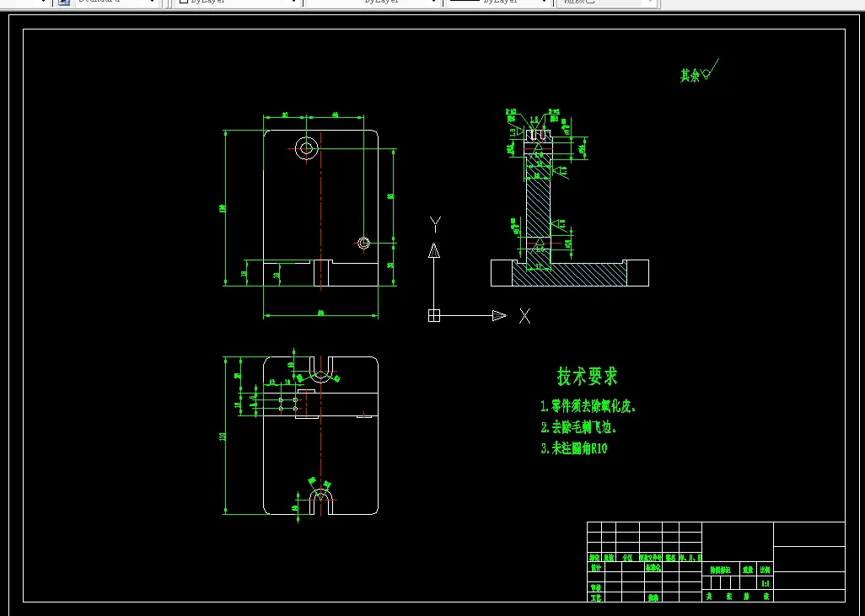865x616 pixels.
Task: Click the Y axis label of the UCS
Action: [x=435, y=224]
